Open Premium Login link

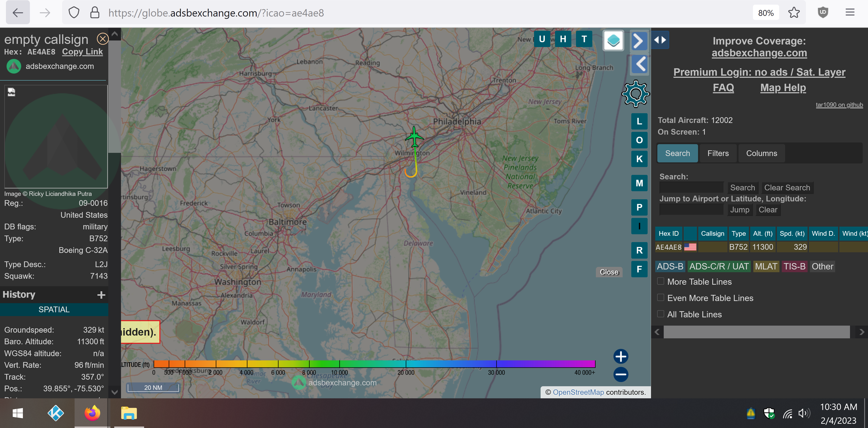pyautogui.click(x=759, y=72)
